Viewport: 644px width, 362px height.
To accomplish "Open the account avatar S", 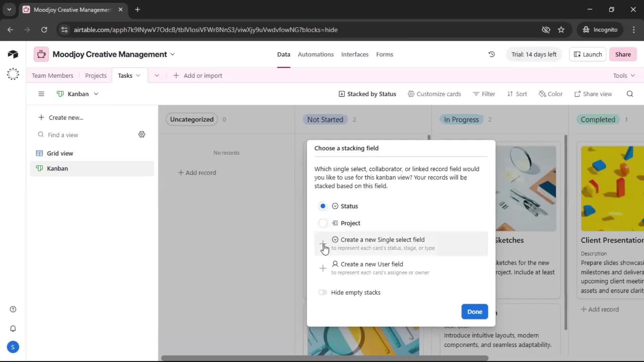I will coord(13,347).
